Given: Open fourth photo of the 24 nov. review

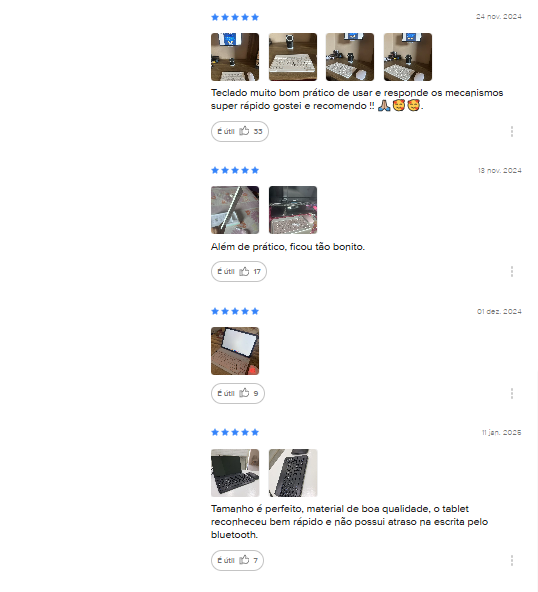Looking at the screenshot, I should (x=408, y=57).
